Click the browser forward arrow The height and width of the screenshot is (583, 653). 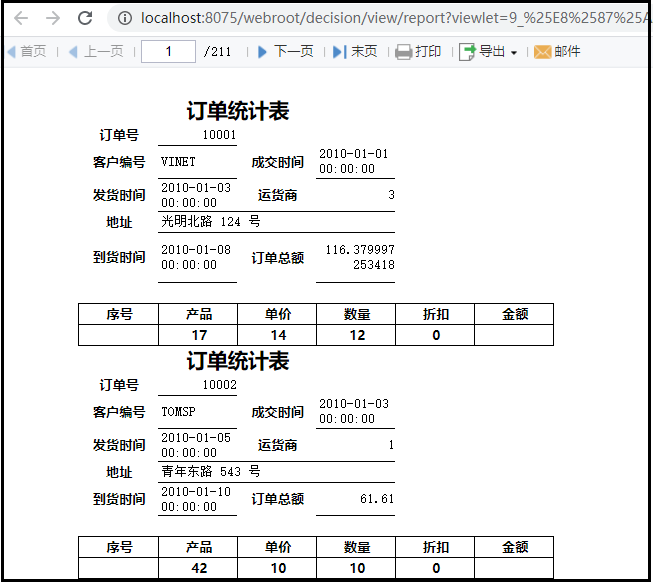(53, 18)
